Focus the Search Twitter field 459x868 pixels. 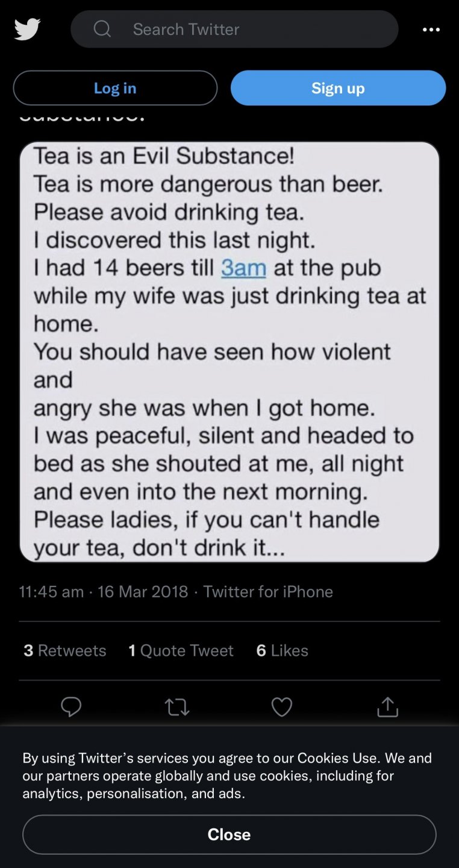point(241,29)
